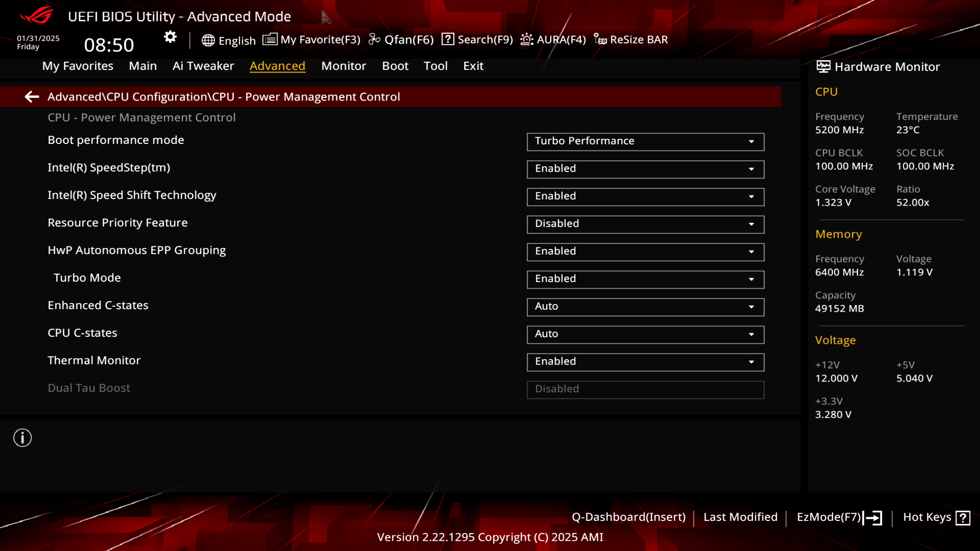This screenshot has height=551, width=980.
Task: Click the English language selector
Action: [x=228, y=39]
